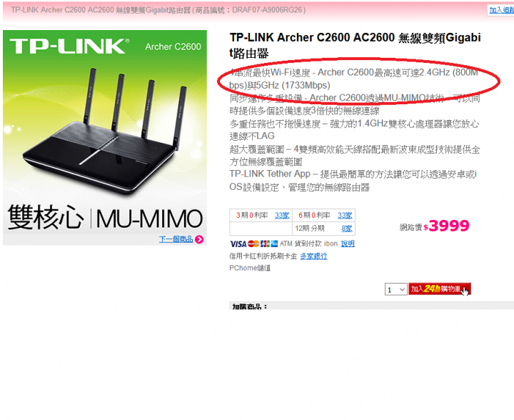Open payment 說明 explanation link
514x420 pixels.
click(348, 244)
